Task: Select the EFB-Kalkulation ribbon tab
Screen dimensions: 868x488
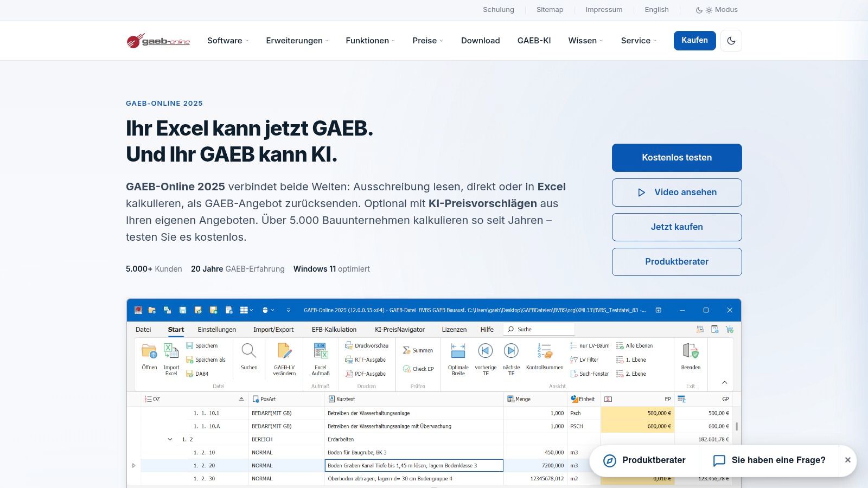Action: point(334,330)
